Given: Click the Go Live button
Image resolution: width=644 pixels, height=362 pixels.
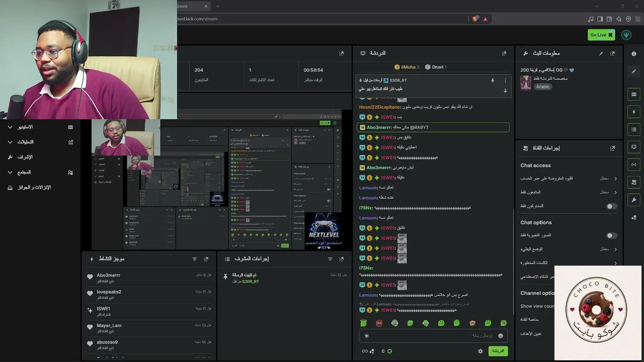Looking at the screenshot, I should tap(601, 35).
